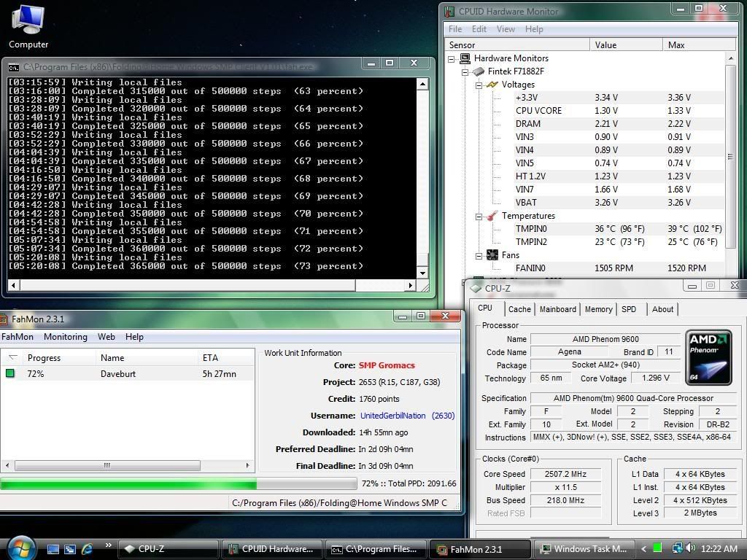The image size is (747, 560).
Task: Collapse the Fintek F71882F node
Action: (465, 72)
